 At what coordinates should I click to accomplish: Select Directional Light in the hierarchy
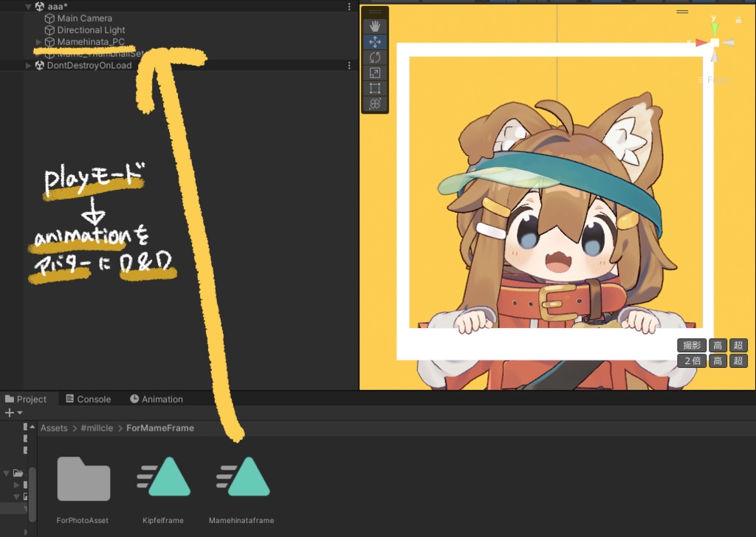[91, 30]
